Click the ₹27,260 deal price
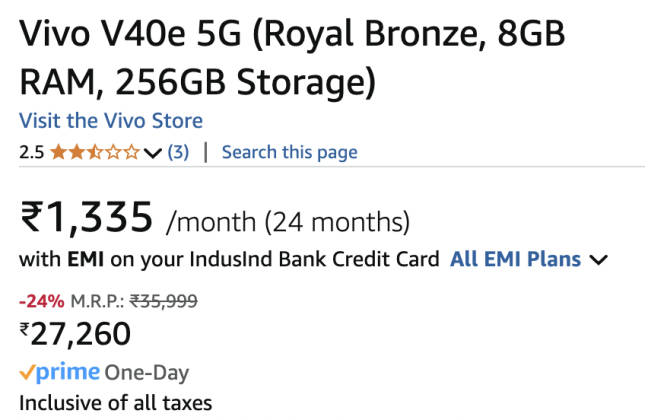This screenshot has width=648, height=420. [75, 334]
